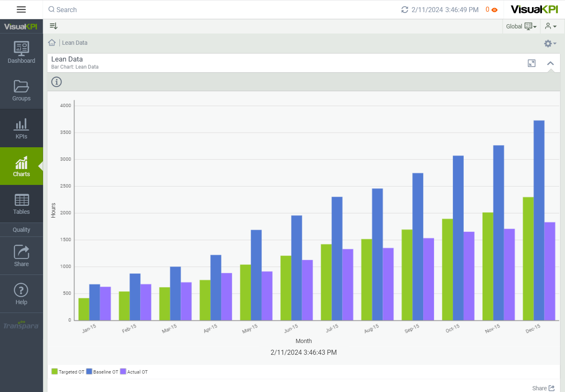
Task: Open the Dashboard section
Action: (21, 52)
